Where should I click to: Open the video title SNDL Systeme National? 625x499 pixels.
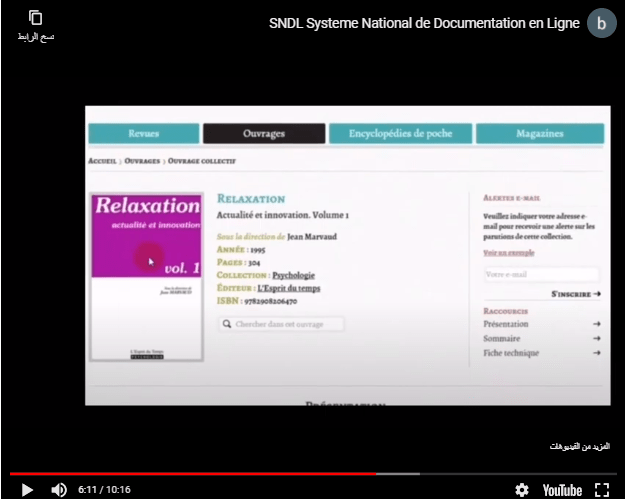click(424, 23)
